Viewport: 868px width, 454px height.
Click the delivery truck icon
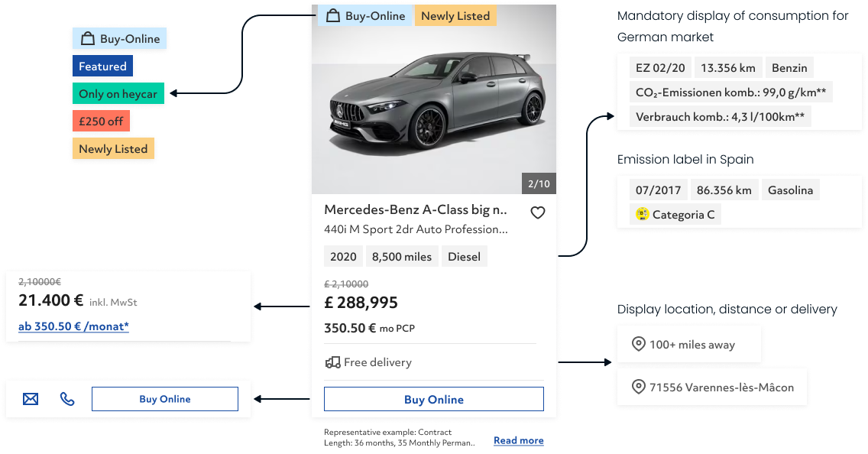pos(332,362)
